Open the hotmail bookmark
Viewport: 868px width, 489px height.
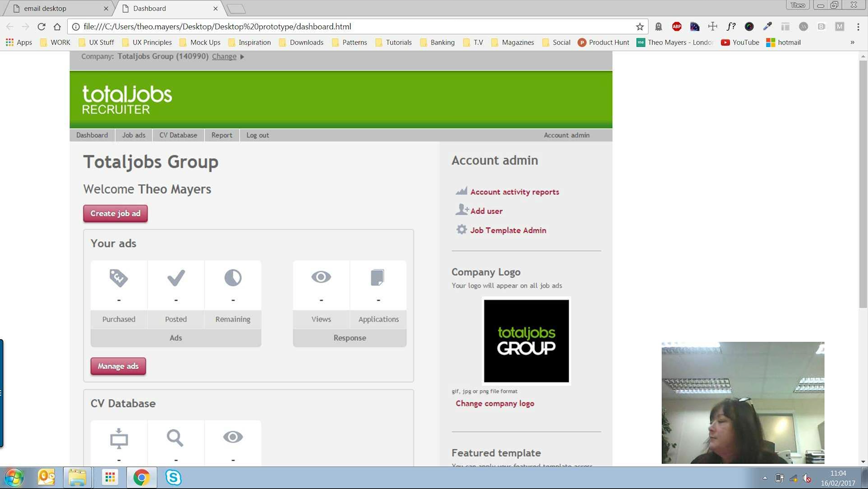pyautogui.click(x=783, y=42)
